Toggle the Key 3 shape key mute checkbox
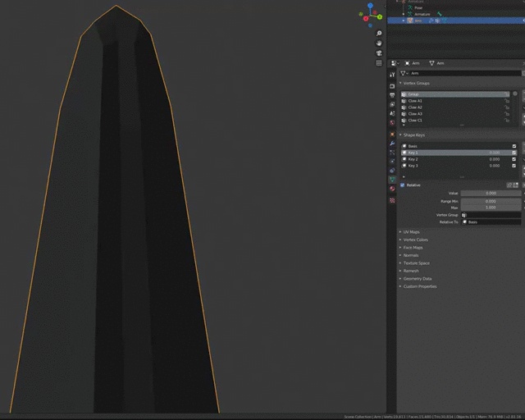The width and height of the screenshot is (525, 420). tap(514, 166)
